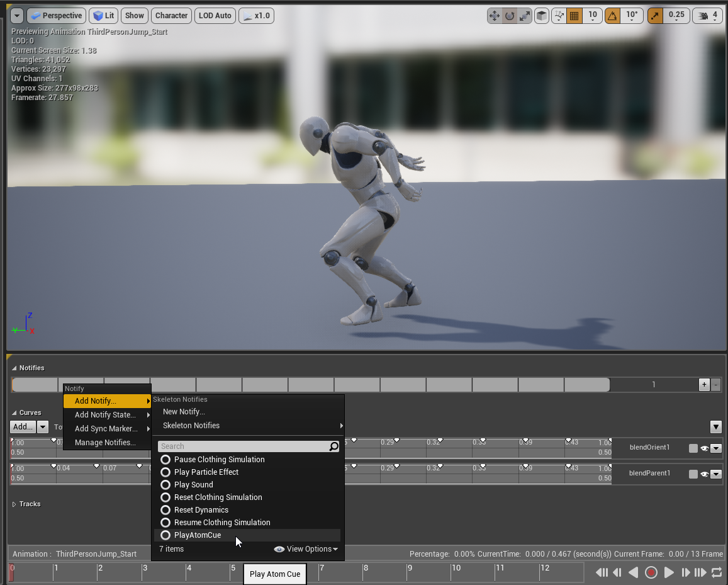Toggle blendOrient1 curve eye visibility
Viewport: 728px width, 585px height.
[x=704, y=448]
